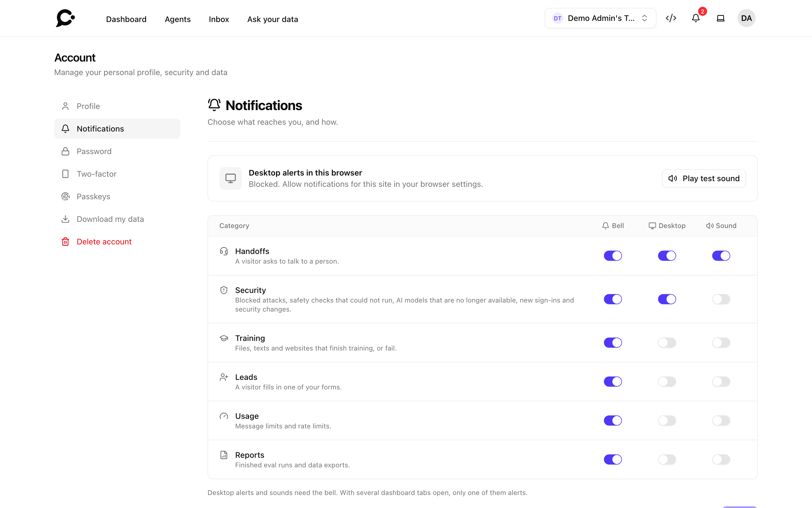Disable Handoffs sound toggle
This screenshot has height=508, width=812.
(721, 256)
